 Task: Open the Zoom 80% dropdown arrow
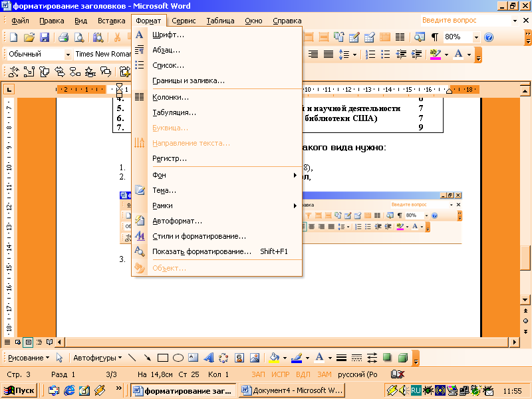476,37
